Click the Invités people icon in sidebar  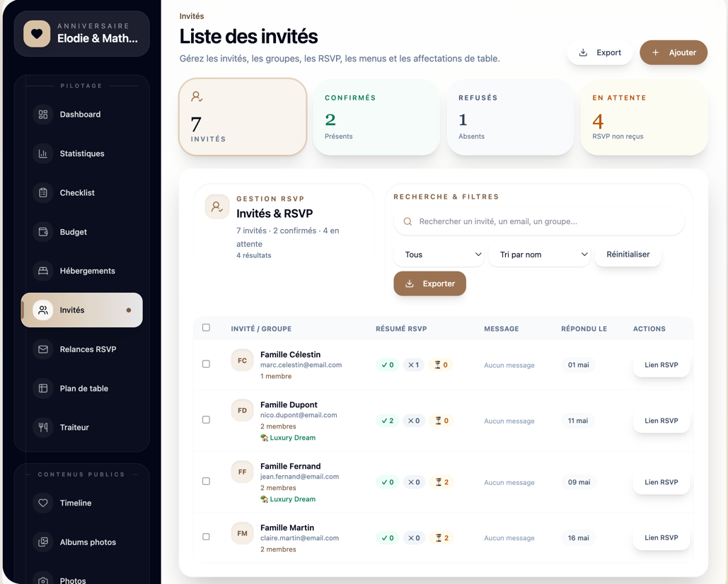pos(43,310)
